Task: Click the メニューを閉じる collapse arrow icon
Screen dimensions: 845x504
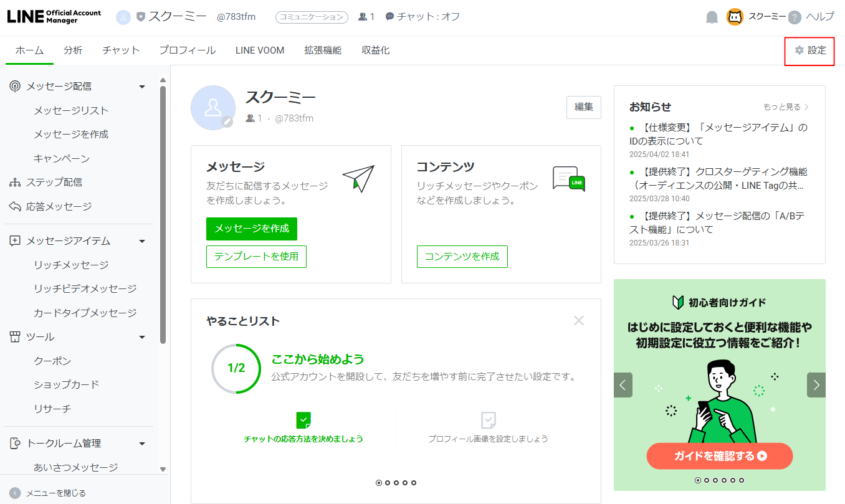Action: click(x=15, y=493)
